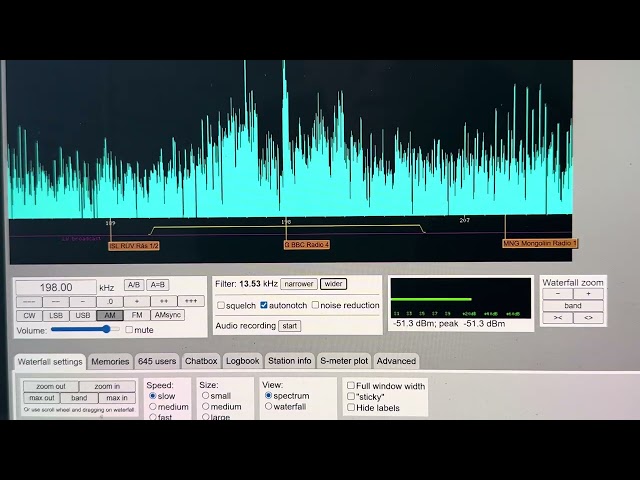Select small waterfall size

205,396
